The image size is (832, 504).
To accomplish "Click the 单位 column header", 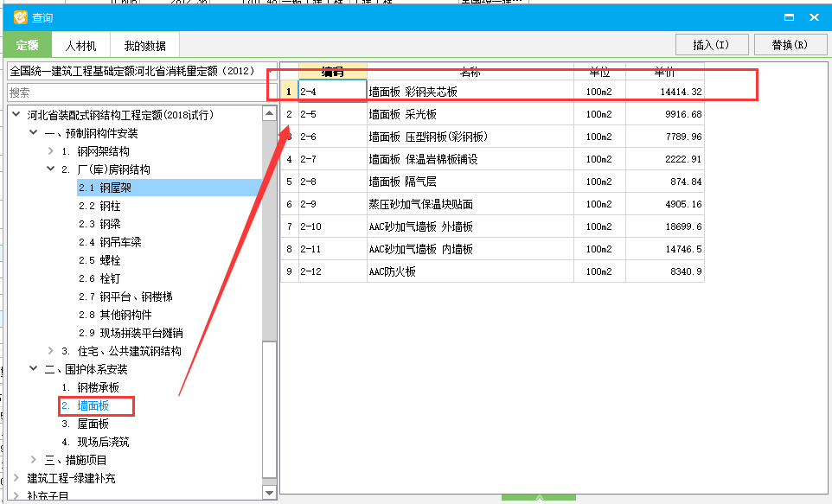I will [x=599, y=72].
